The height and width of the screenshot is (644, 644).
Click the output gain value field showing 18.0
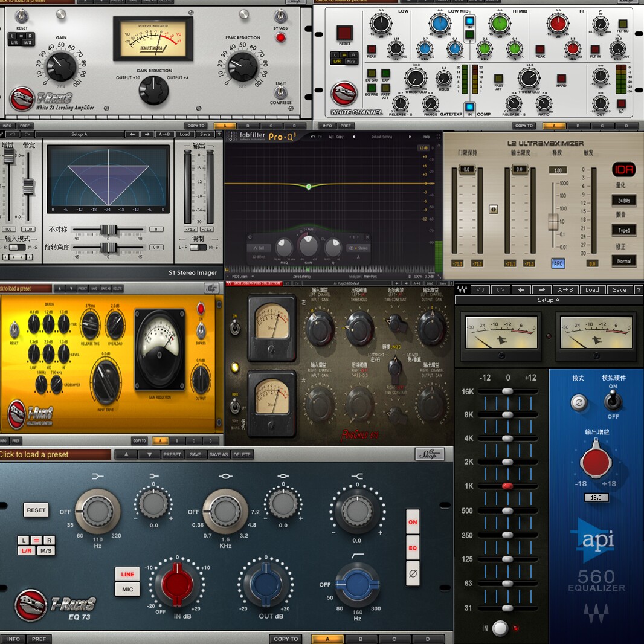pyautogui.click(x=596, y=497)
